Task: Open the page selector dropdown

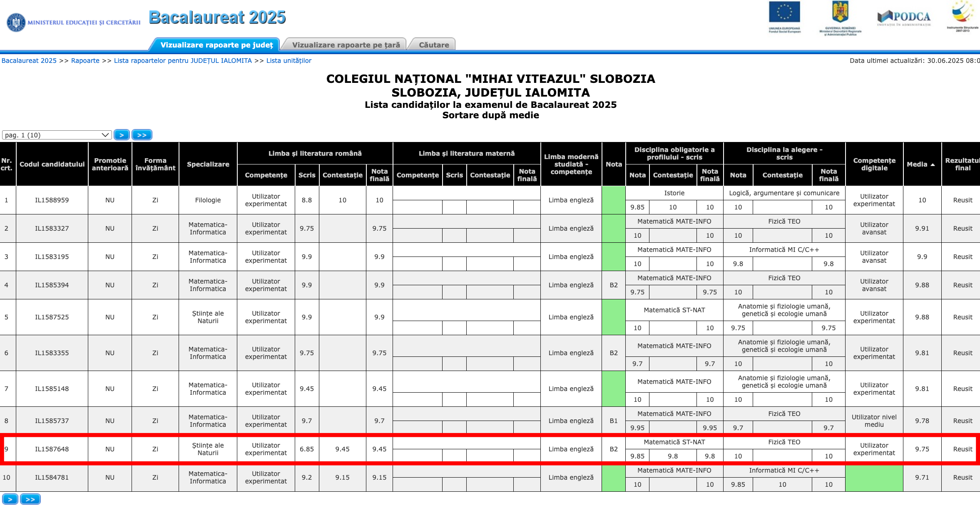Action: tap(57, 135)
